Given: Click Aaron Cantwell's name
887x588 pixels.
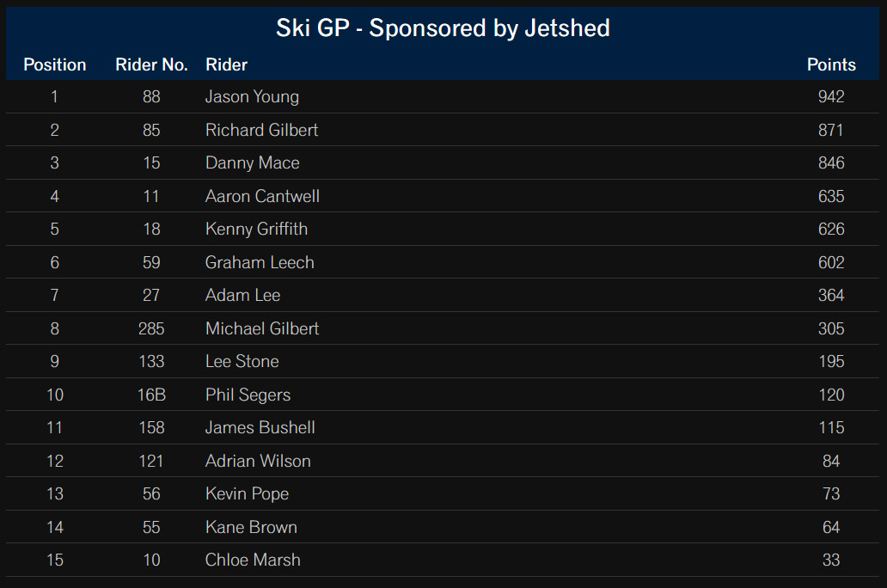Looking at the screenshot, I should pyautogui.click(x=262, y=196).
